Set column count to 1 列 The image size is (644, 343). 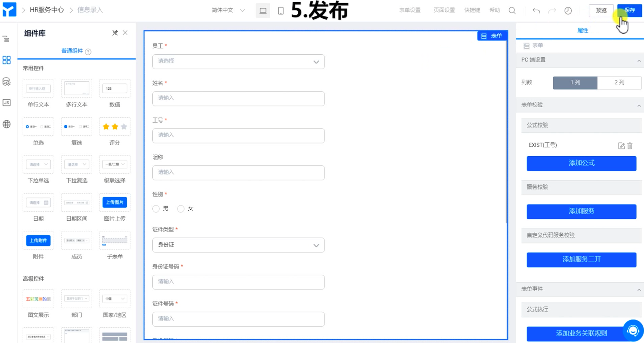[575, 83]
